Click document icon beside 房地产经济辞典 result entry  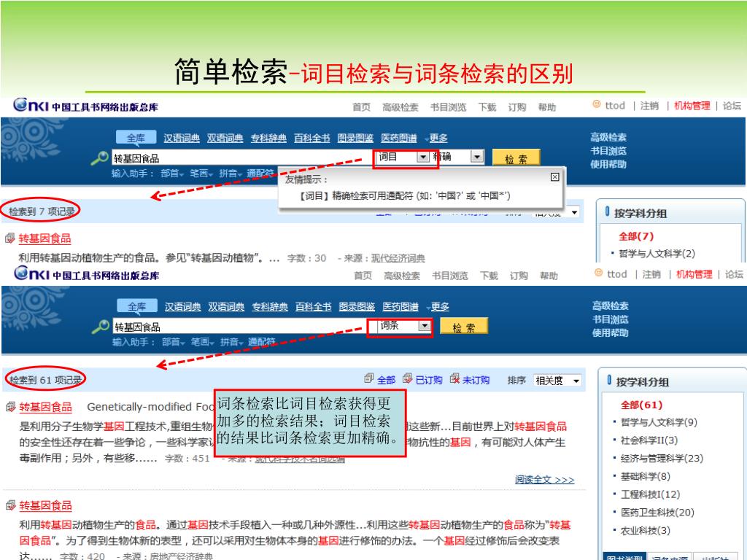(x=10, y=505)
